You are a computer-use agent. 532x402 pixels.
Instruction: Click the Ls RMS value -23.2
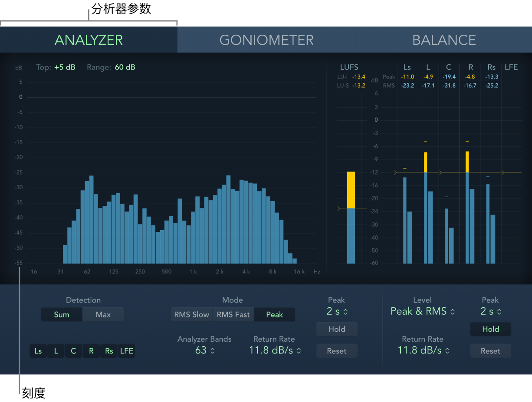[x=407, y=86]
